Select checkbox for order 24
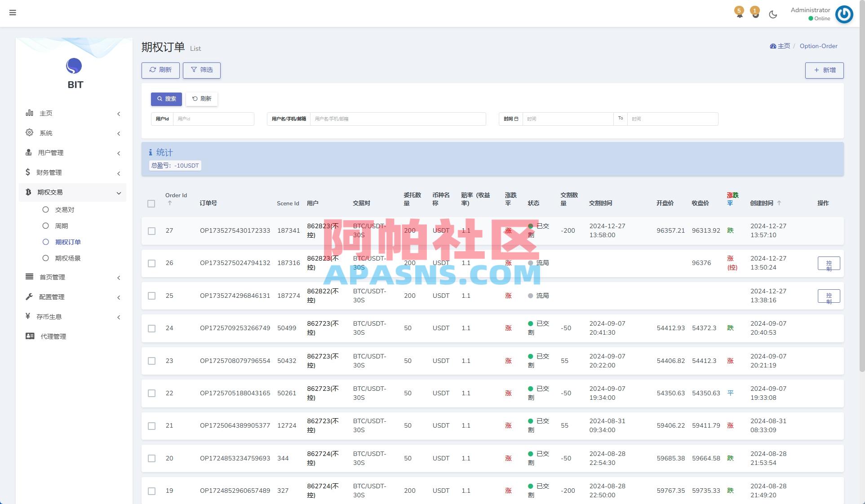The width and height of the screenshot is (865, 504). point(151,328)
